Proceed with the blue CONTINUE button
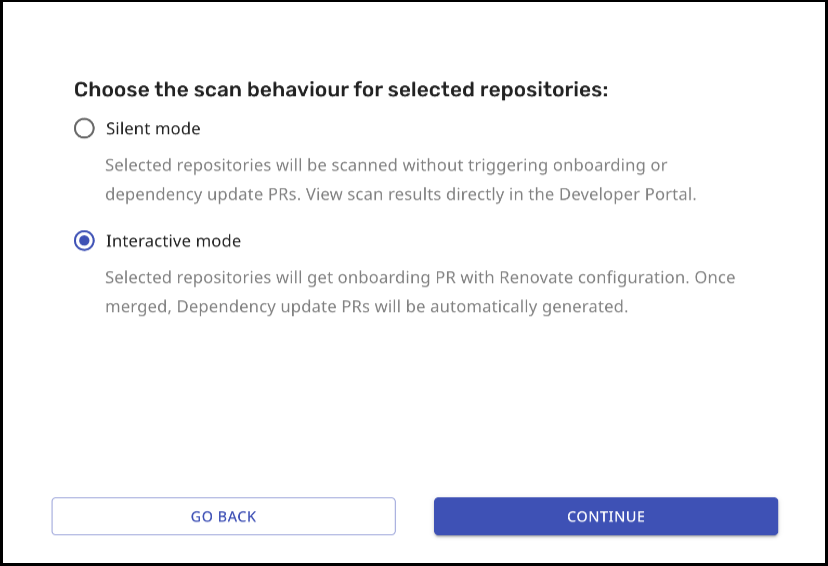The image size is (828, 566). 605,517
